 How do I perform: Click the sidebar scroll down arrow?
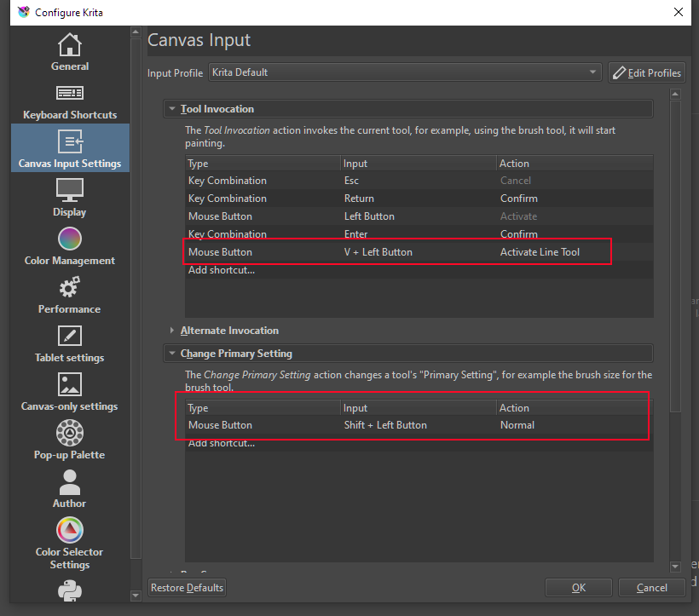[x=136, y=595]
